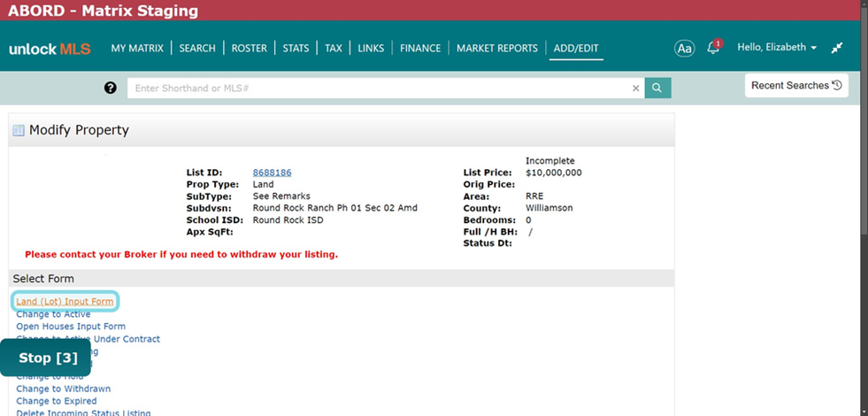Select Change to Expired
Screen dimensions: 868x416
point(57,400)
